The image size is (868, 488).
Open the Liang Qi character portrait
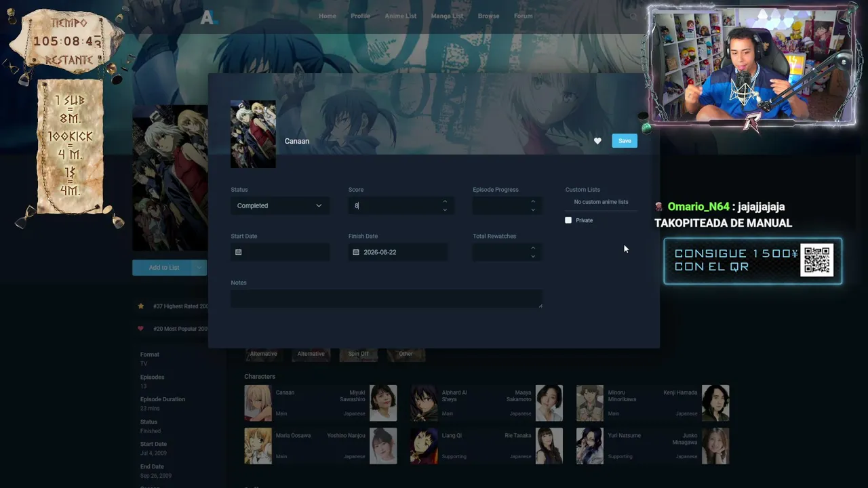(x=424, y=446)
